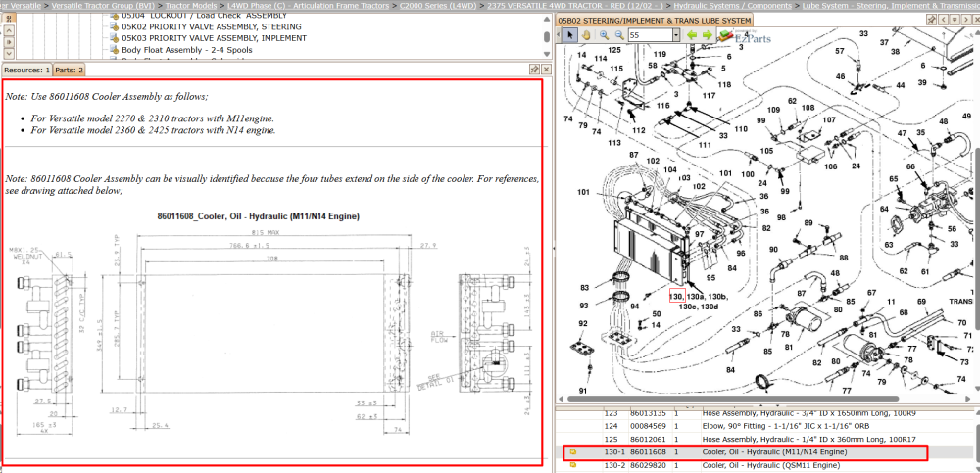Open 05J04 Lockout / Load Check Assembly

coord(205,15)
